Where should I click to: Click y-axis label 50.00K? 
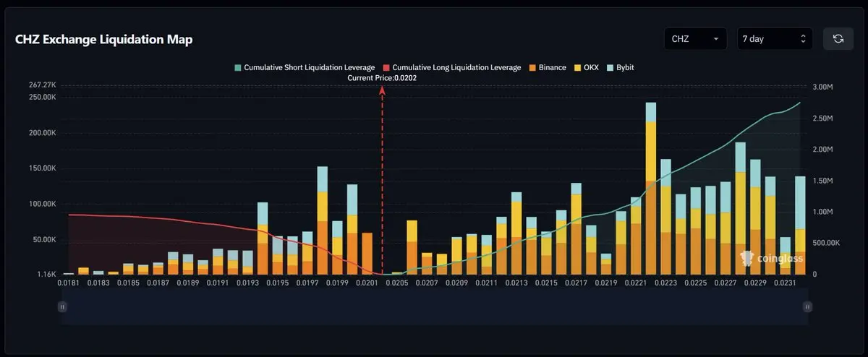(45, 239)
